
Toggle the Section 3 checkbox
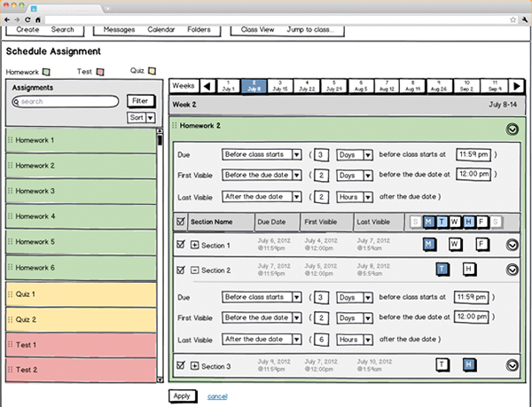coord(181,365)
